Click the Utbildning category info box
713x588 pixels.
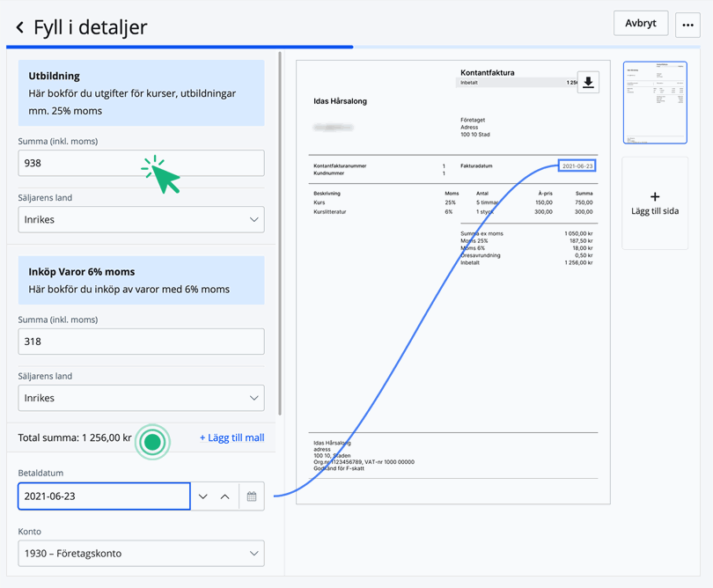click(141, 93)
